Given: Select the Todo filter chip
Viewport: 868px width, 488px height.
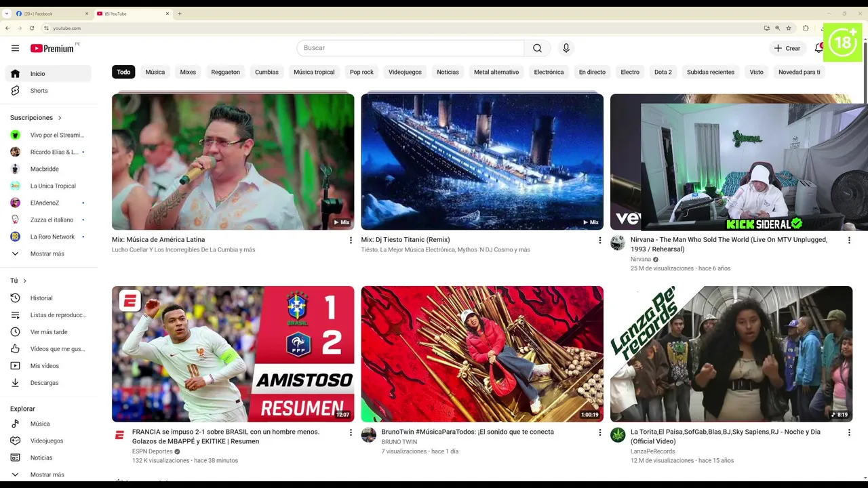Looking at the screenshot, I should pyautogui.click(x=123, y=72).
